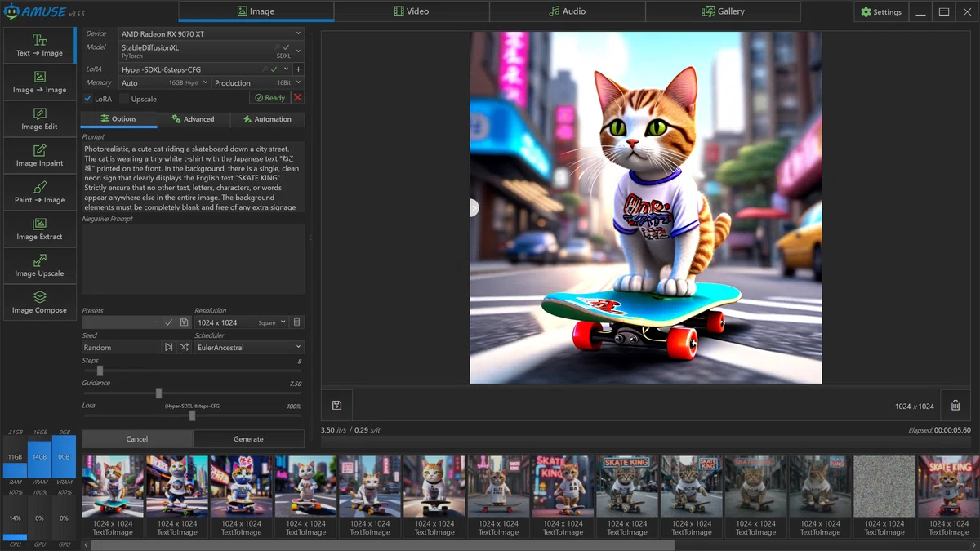Image resolution: width=980 pixels, height=551 pixels.
Task: Switch to the Image tab
Action: coord(256,11)
